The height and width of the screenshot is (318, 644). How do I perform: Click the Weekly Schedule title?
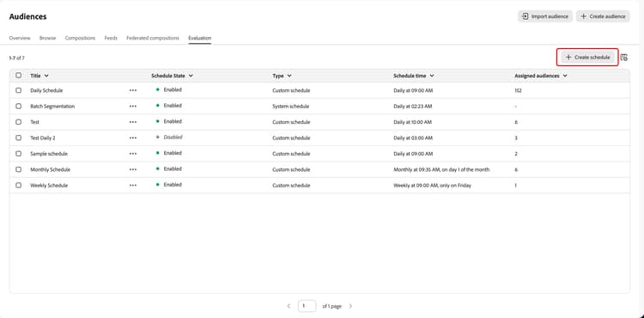[x=49, y=186]
